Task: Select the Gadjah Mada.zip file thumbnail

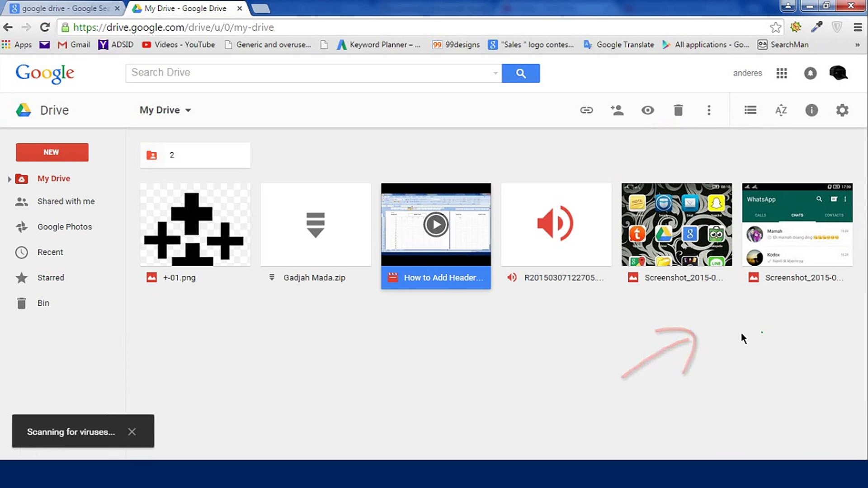Action: point(316,225)
